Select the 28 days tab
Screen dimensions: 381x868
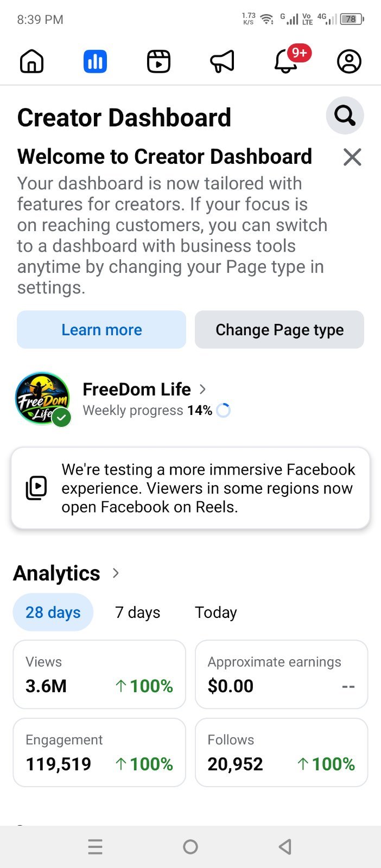coord(53,612)
